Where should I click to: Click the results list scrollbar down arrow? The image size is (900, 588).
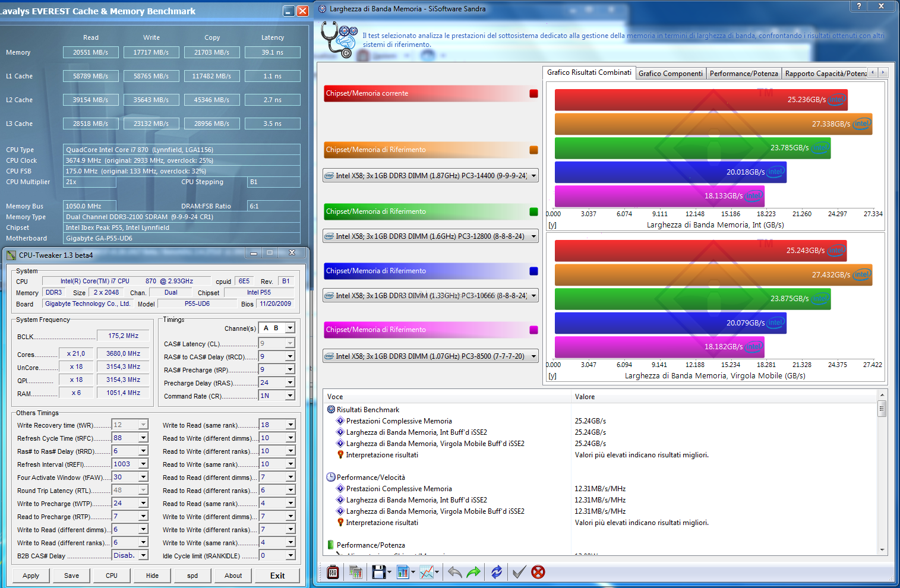pyautogui.click(x=882, y=550)
